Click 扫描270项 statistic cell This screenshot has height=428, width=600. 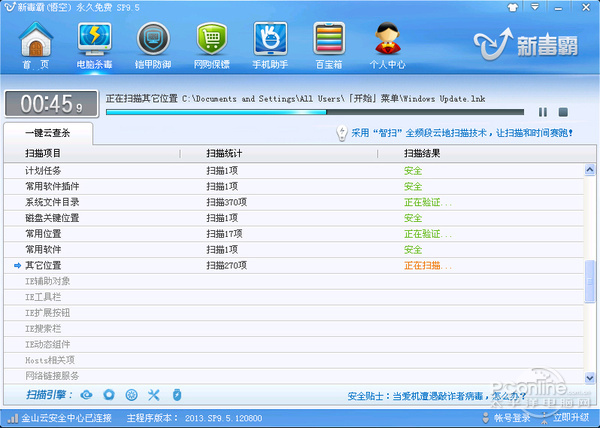tap(227, 265)
